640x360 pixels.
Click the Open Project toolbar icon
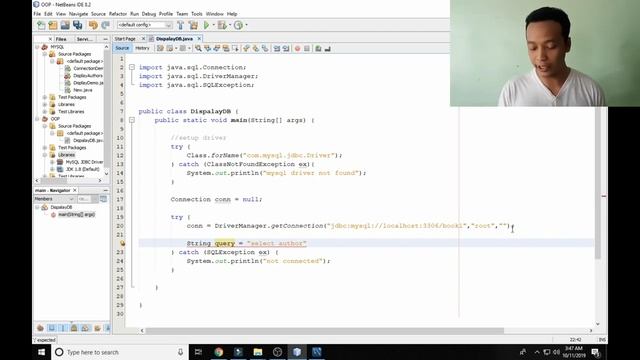pyautogui.click(x=65, y=25)
